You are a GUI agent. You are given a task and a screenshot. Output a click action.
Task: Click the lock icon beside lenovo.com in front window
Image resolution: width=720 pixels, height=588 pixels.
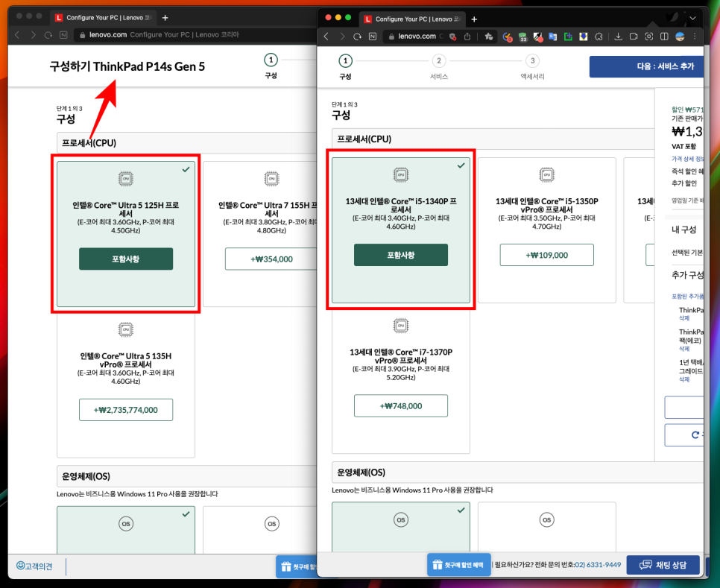(392, 37)
